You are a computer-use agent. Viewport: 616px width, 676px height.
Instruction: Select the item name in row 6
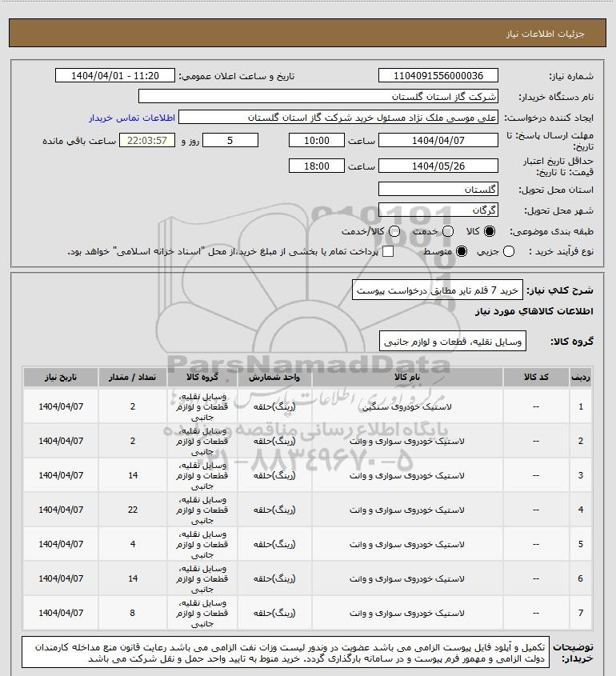click(x=407, y=579)
